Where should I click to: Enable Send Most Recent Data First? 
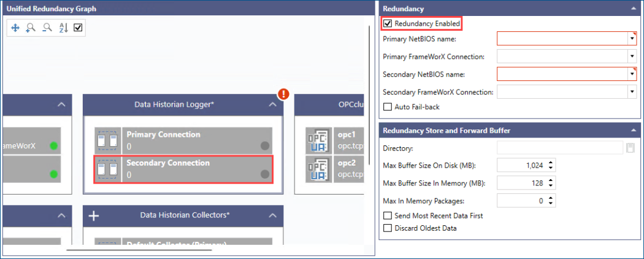coord(388,216)
